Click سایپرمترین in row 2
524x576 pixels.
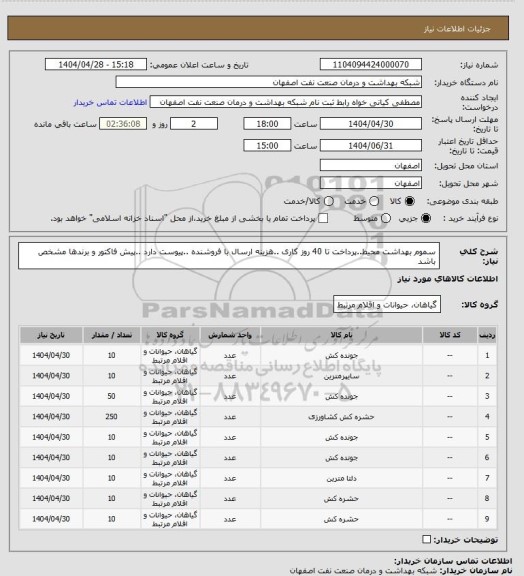click(x=341, y=376)
